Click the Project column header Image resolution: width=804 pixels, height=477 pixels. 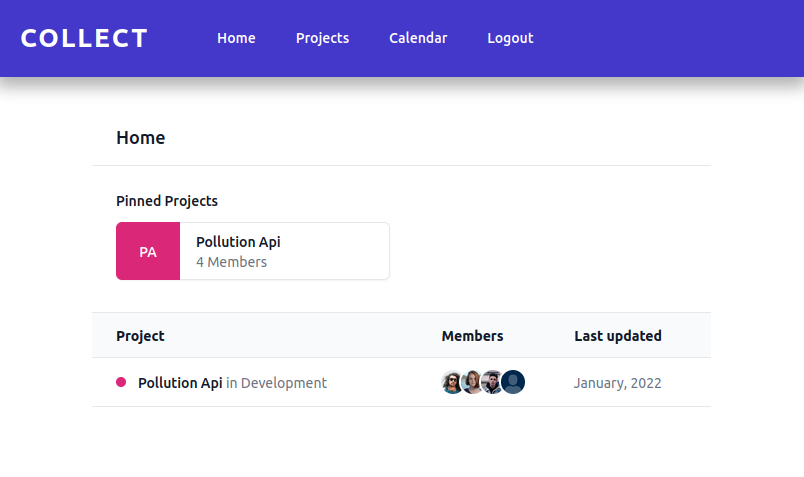click(140, 336)
